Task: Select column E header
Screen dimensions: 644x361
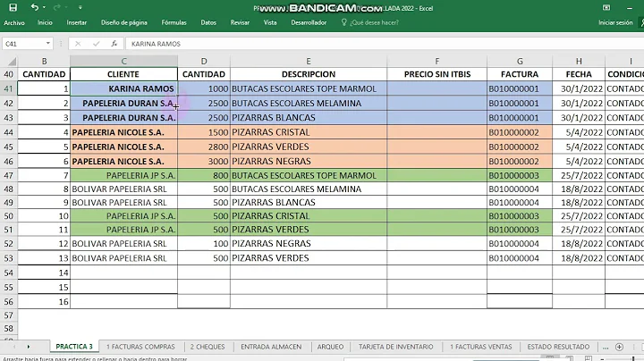Action: tap(309, 61)
